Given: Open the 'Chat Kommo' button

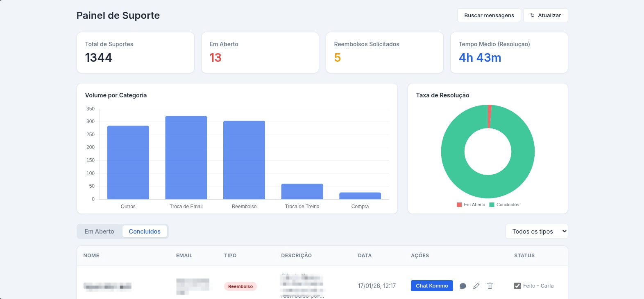Looking at the screenshot, I should [432, 286].
